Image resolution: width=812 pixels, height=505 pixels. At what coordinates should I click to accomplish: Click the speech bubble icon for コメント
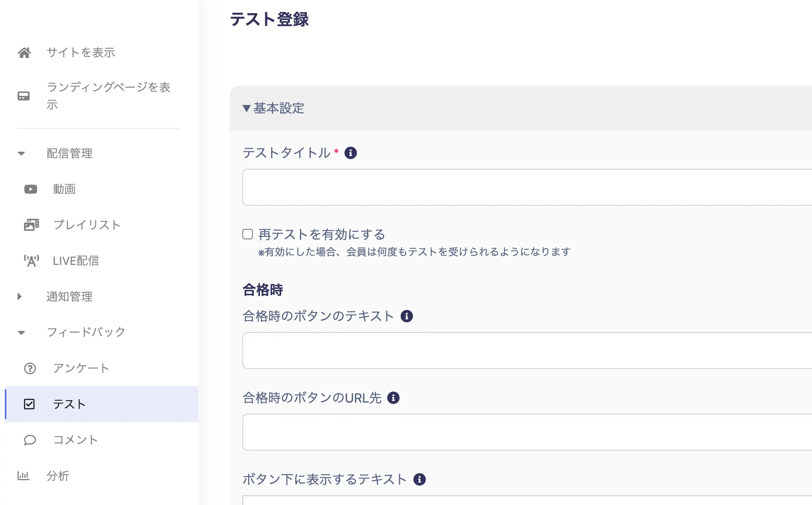(x=30, y=440)
